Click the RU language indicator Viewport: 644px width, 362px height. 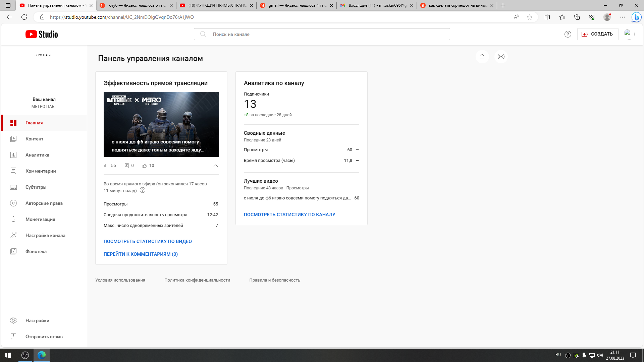(558, 355)
